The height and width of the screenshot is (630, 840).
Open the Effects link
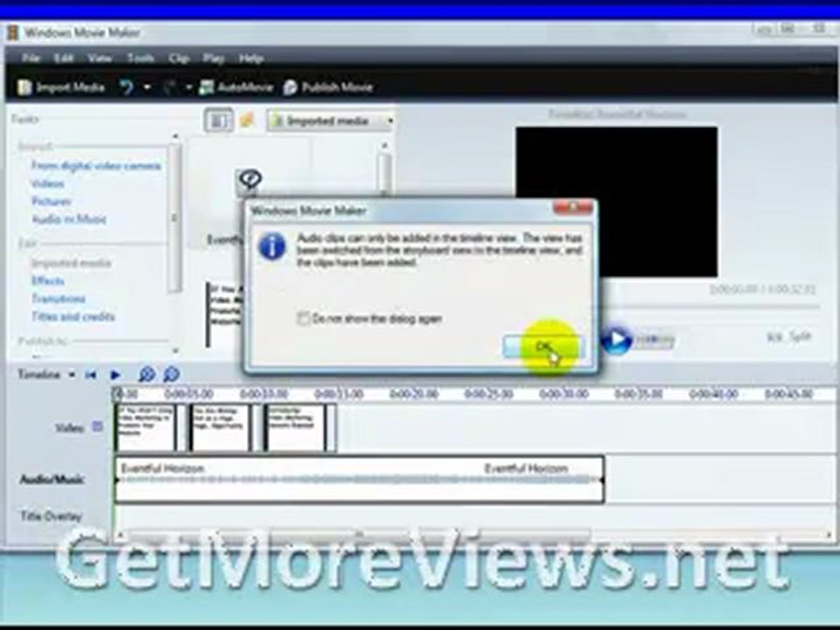[47, 281]
